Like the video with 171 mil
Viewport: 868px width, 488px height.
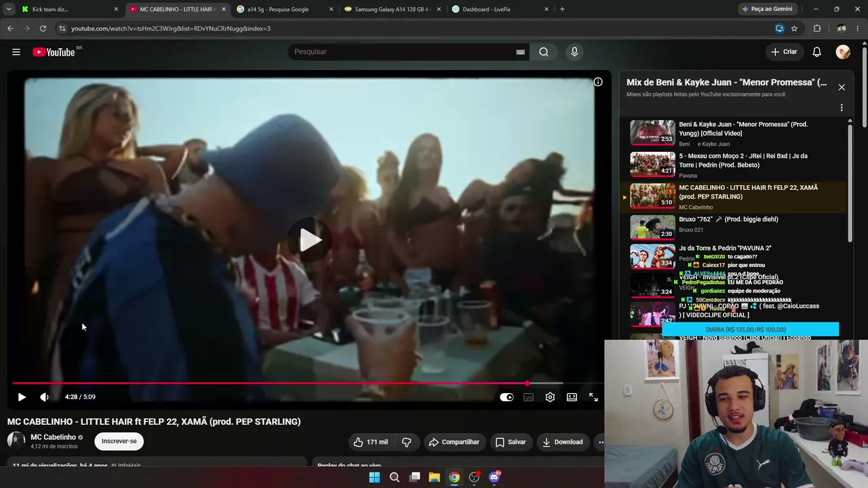coord(370,442)
